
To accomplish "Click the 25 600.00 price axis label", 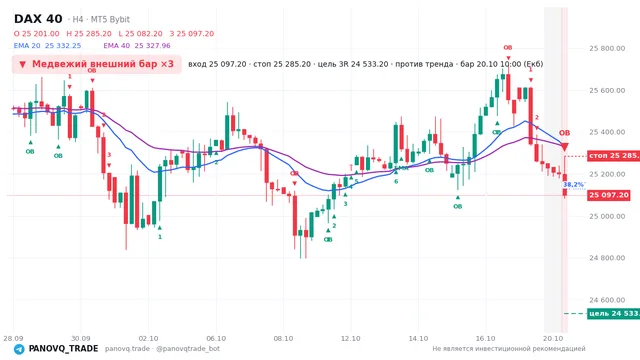I will coord(607,90).
